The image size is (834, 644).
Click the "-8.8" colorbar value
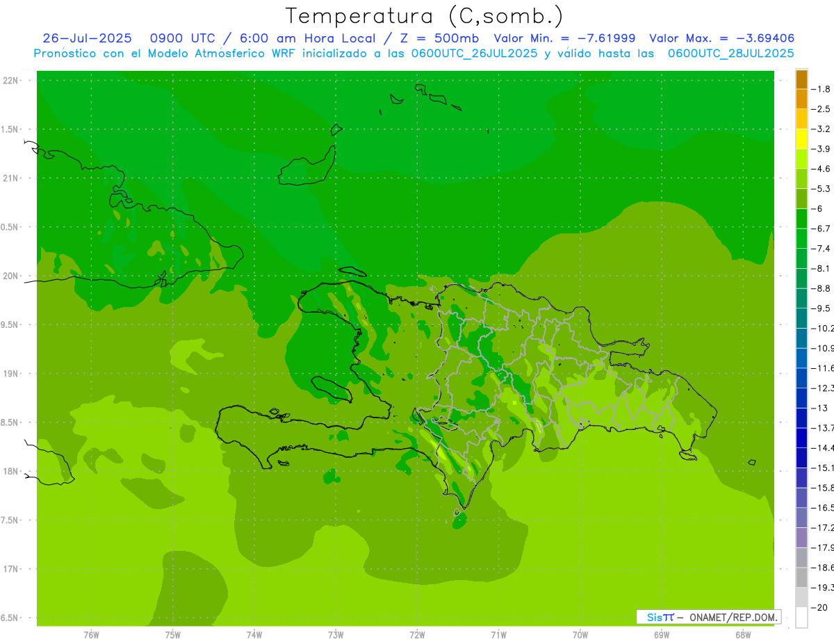click(821, 288)
